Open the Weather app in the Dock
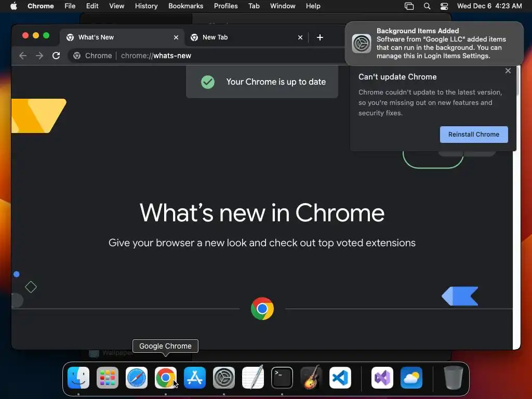The width and height of the screenshot is (532, 399). 411,378
